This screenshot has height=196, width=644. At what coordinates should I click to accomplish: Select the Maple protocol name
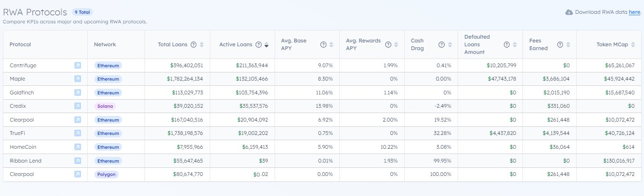(17, 79)
